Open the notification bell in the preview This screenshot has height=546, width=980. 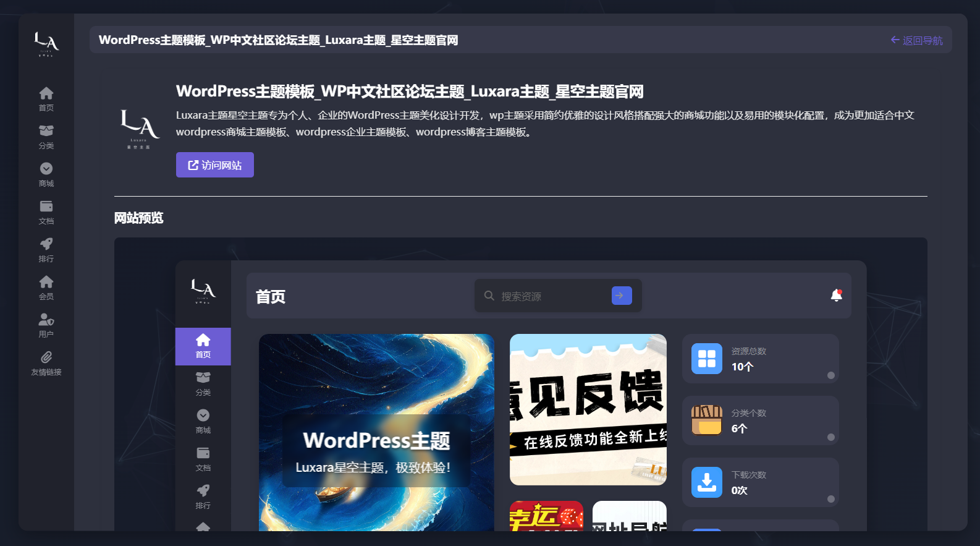(837, 296)
